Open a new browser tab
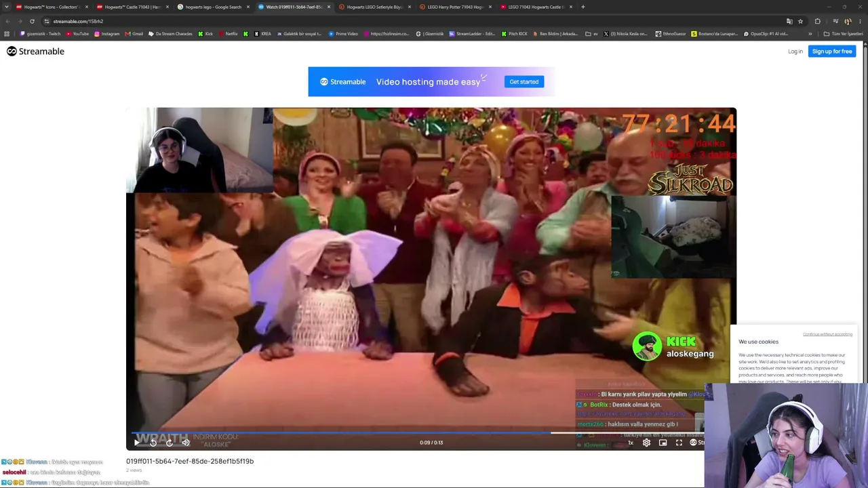This screenshot has height=488, width=868. pos(583,7)
